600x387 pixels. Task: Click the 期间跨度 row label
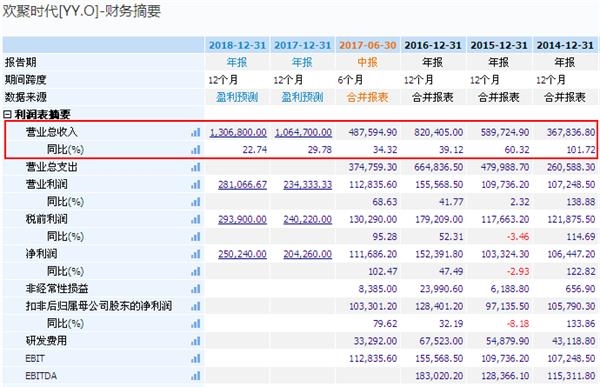coord(26,80)
